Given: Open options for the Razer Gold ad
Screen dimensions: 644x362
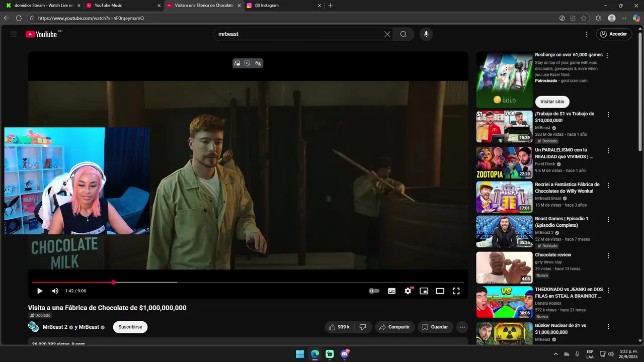Looking at the screenshot, I should tap(607, 56).
